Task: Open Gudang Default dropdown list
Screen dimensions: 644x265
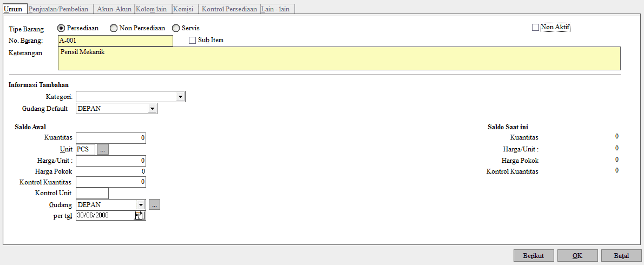Action: click(152, 109)
